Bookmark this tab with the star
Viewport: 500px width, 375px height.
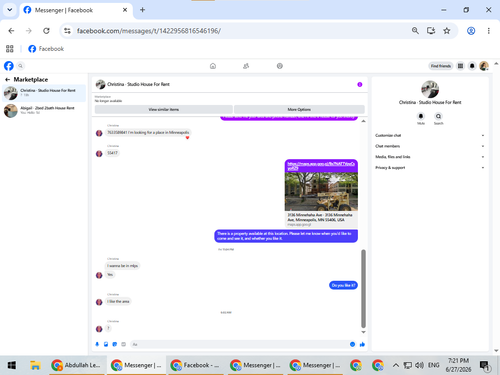click(447, 31)
